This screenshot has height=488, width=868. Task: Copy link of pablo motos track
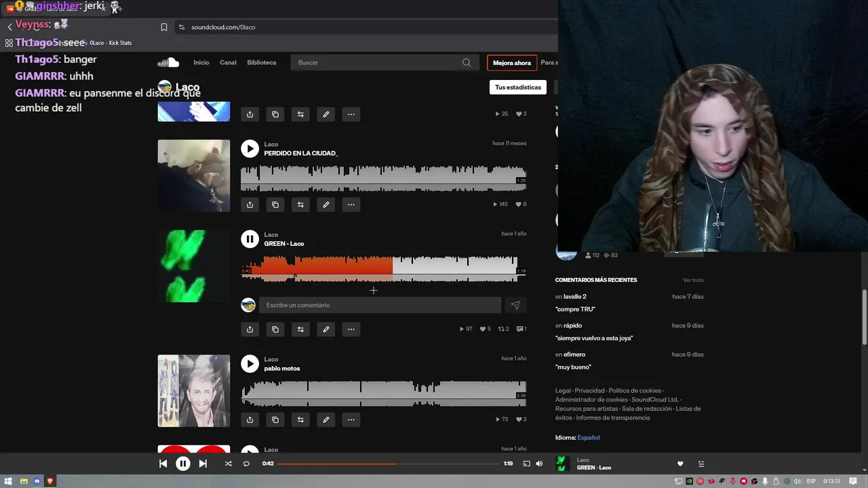[275, 420]
